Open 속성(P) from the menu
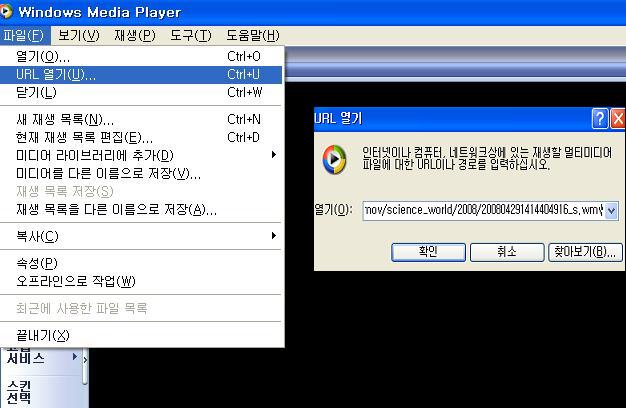 click(141, 263)
